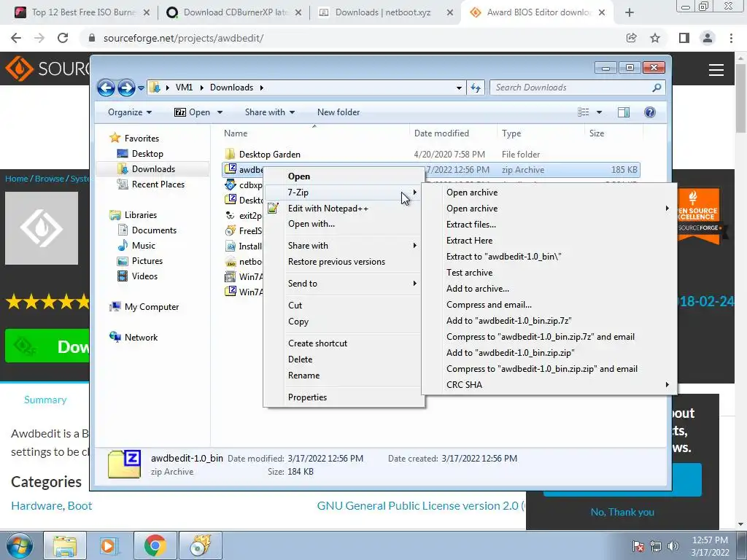
Task: Click the Explorer Back navigation arrow
Action: 107,87
